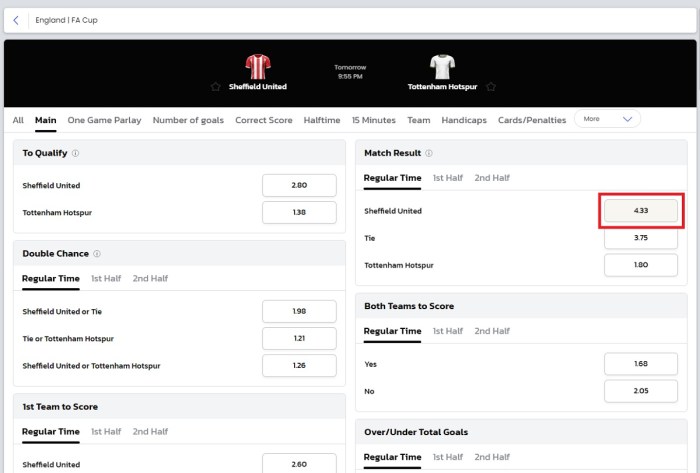The height and width of the screenshot is (473, 700).
Task: Open the Correct Score tab
Action: click(264, 120)
